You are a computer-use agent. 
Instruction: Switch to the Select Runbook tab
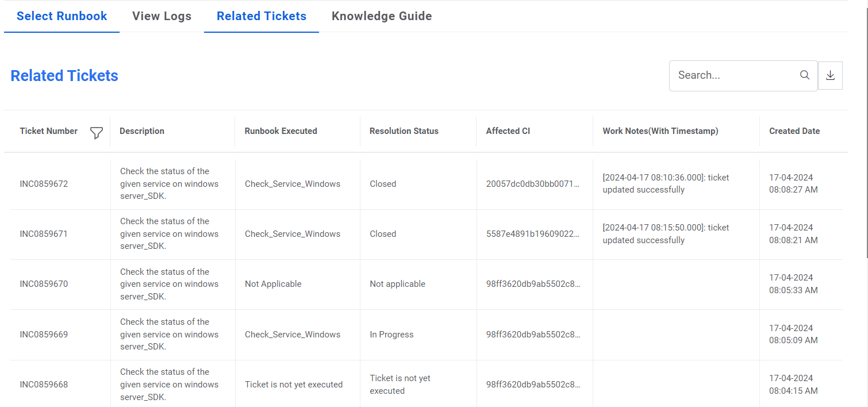click(62, 16)
